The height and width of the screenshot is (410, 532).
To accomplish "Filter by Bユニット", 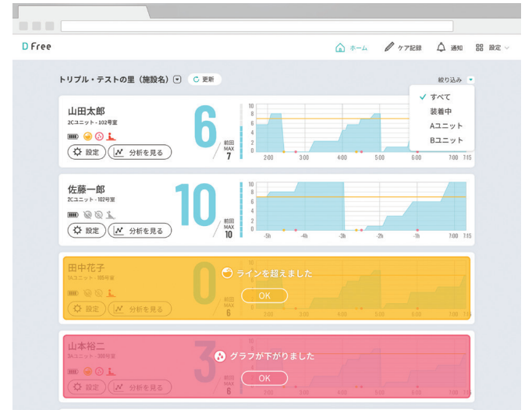I will [x=445, y=140].
